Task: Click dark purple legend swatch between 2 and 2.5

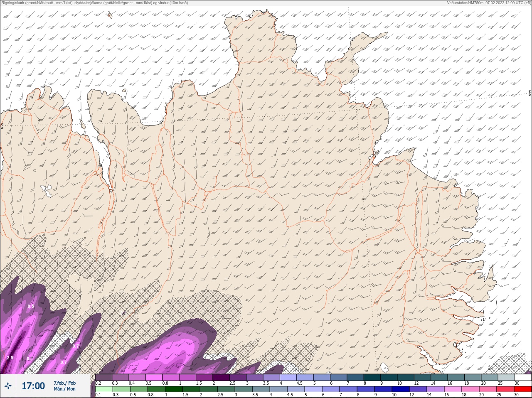Action: pyautogui.click(x=221, y=377)
